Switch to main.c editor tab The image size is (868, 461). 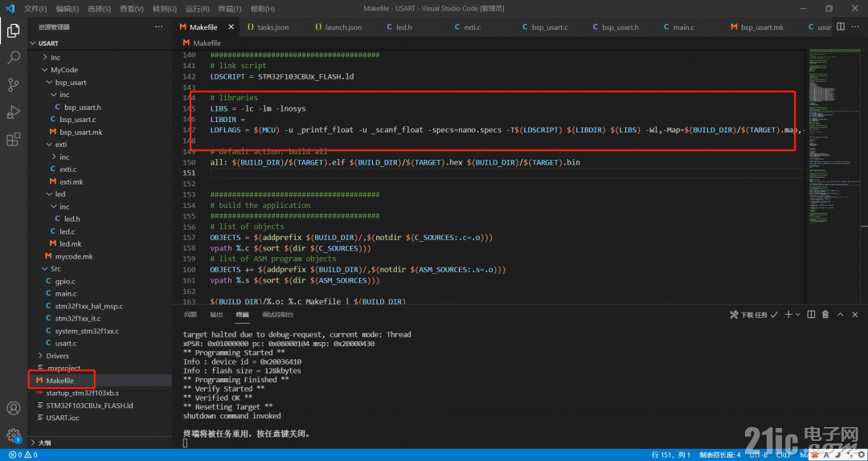tap(683, 27)
